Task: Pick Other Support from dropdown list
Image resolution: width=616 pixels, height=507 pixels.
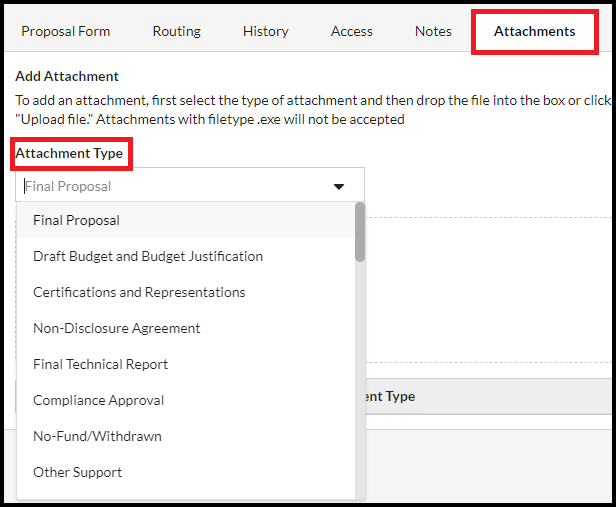Action: point(77,472)
